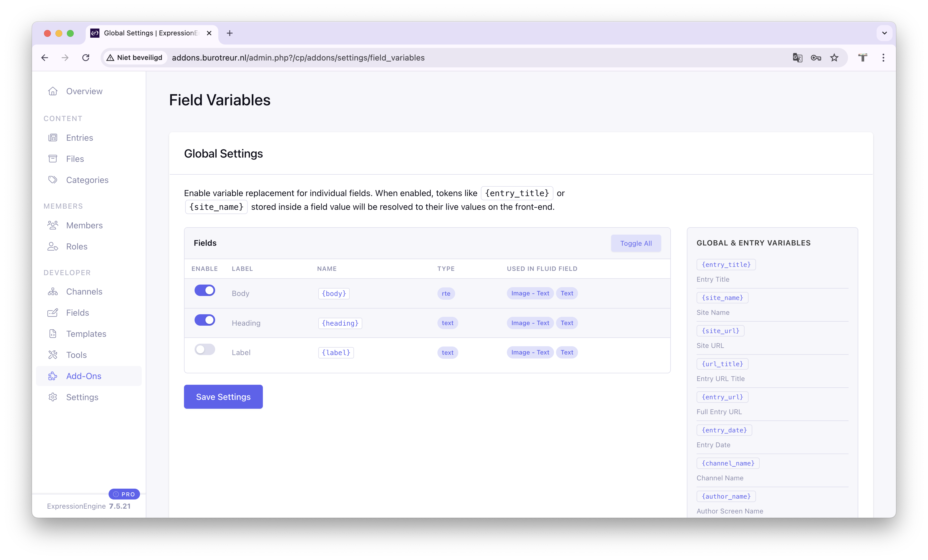This screenshot has height=560, width=928.
Task: Open the Files section icon
Action: click(53, 158)
